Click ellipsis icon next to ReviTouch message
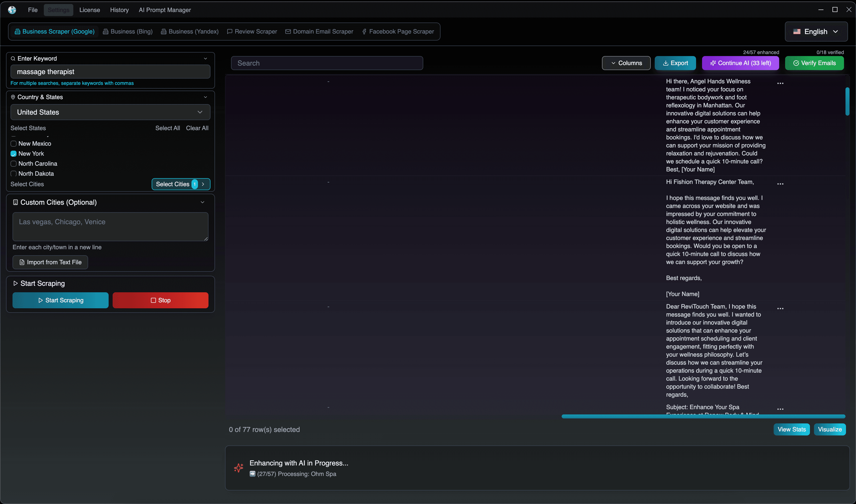This screenshot has height=504, width=856. [780, 308]
